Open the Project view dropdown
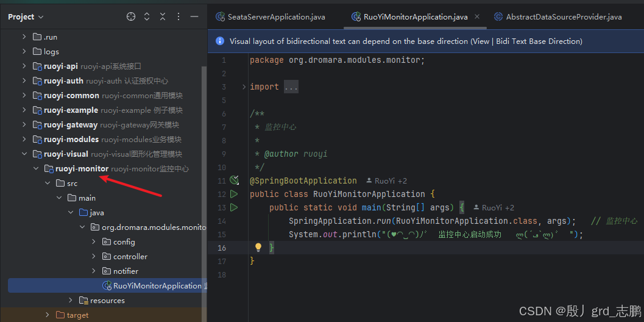The image size is (644, 322). (x=26, y=17)
